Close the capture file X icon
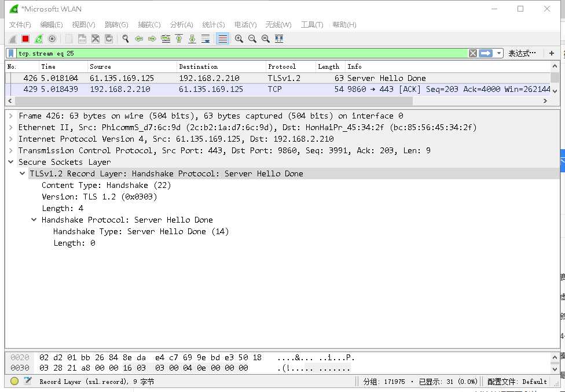The image size is (565, 392). click(96, 39)
